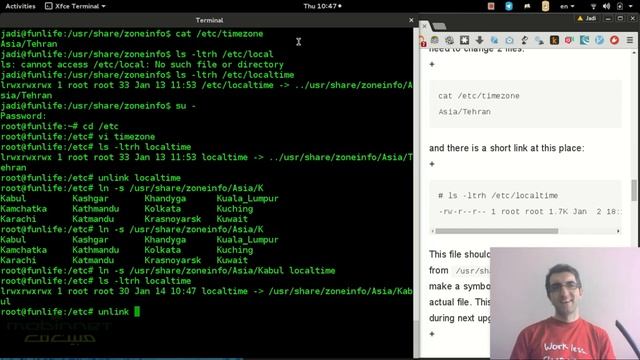The width and height of the screenshot is (640, 360).
Task: Click the battery power indicator icon
Action: coord(620,6)
